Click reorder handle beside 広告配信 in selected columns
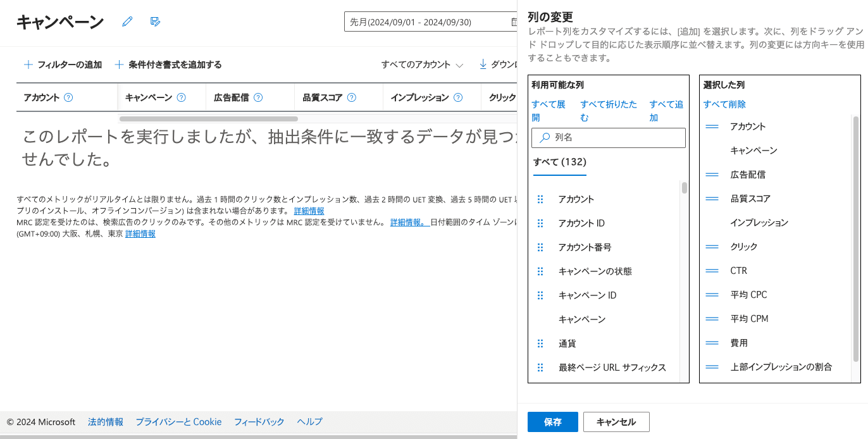 point(712,175)
